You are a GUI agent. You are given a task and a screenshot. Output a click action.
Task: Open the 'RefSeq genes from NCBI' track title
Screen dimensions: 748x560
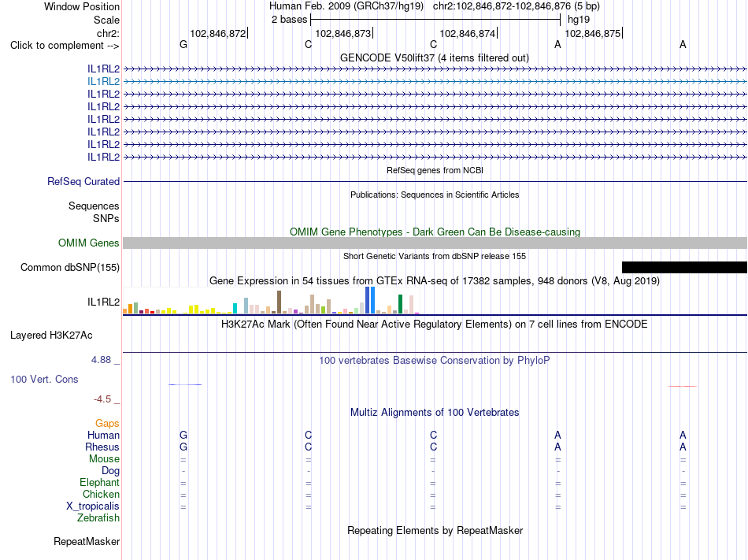click(x=435, y=170)
